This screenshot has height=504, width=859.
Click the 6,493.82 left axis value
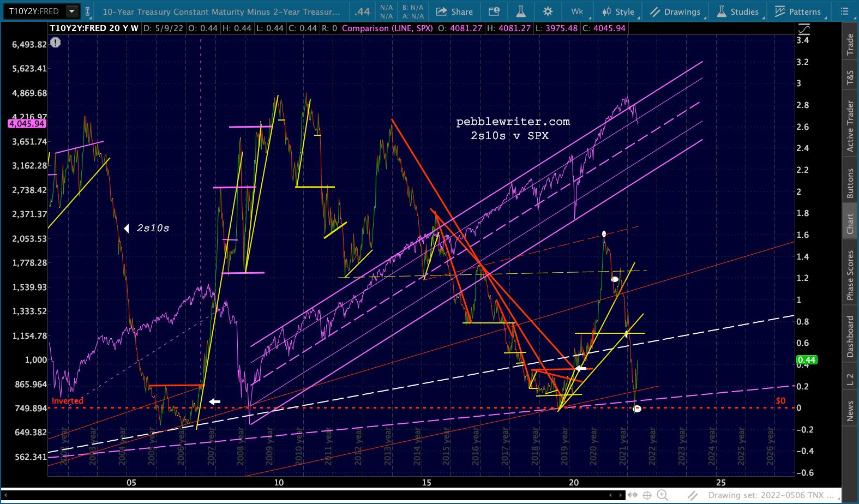(29, 45)
